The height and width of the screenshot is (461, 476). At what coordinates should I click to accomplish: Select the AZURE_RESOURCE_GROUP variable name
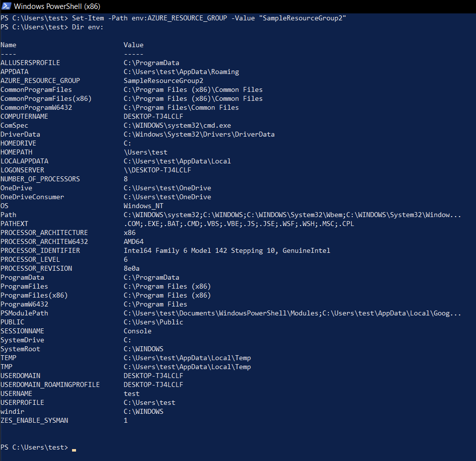coord(40,80)
